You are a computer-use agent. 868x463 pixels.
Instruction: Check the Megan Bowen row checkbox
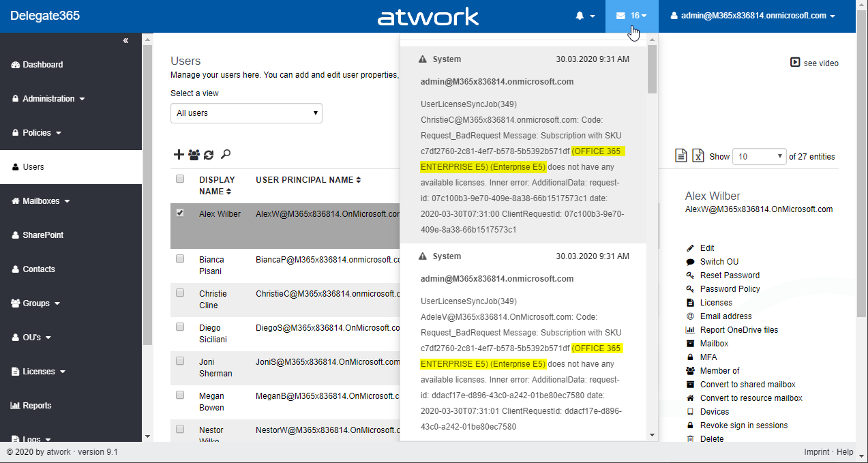pyautogui.click(x=180, y=395)
